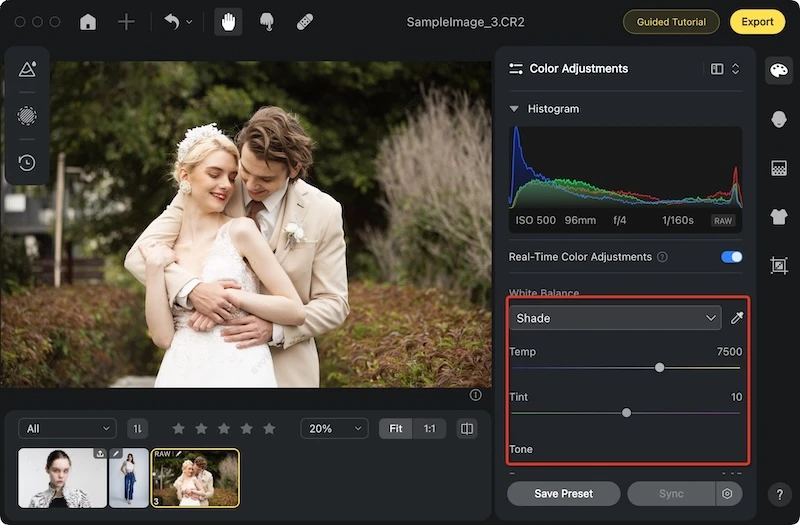800x525 pixels.
Task: Select the Hand pan tool
Action: [x=228, y=22]
